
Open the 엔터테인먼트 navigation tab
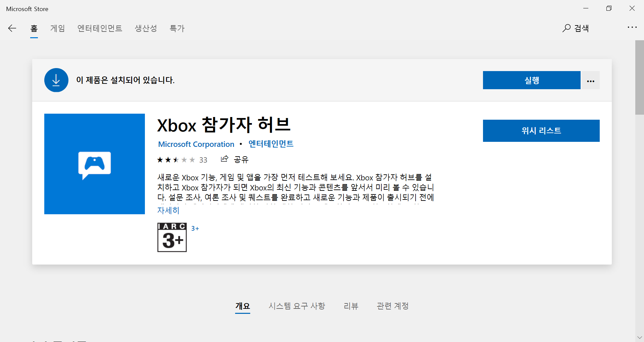coord(100,28)
